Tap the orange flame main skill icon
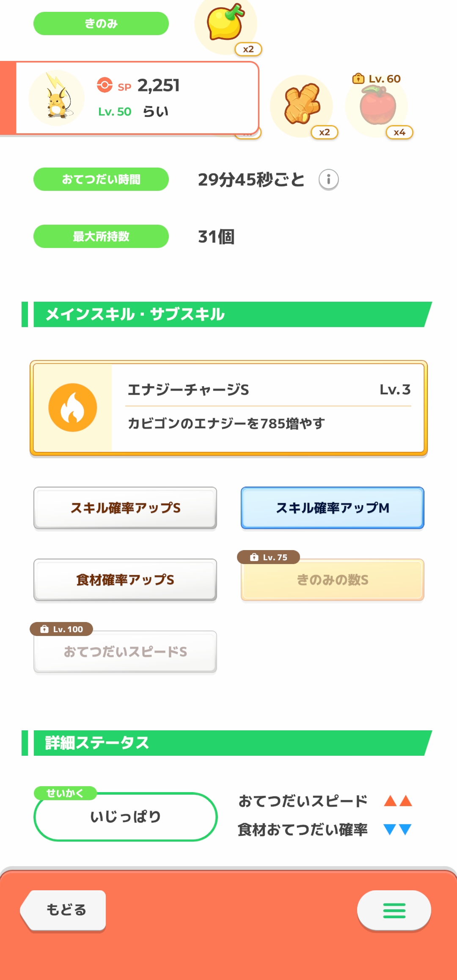457x980 pixels. point(73,407)
